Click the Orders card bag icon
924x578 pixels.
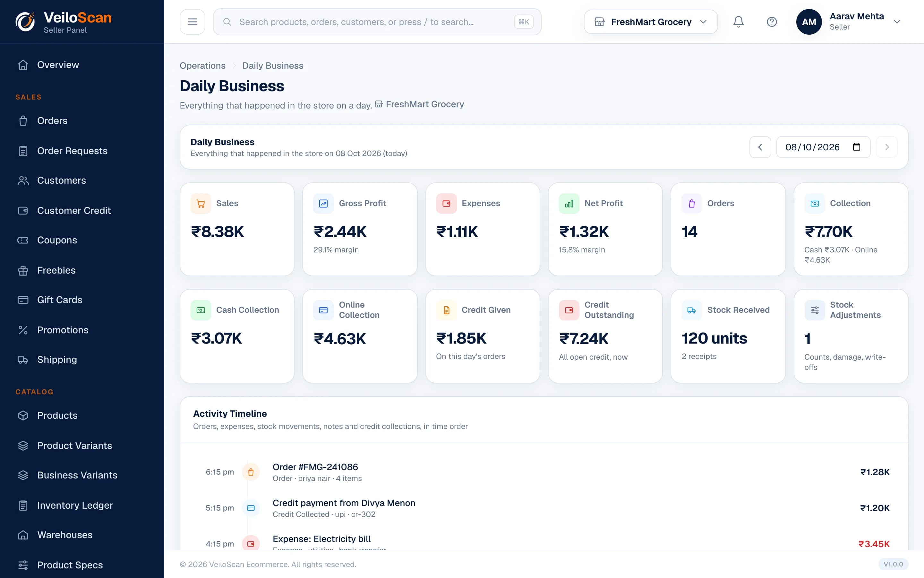[x=692, y=203]
